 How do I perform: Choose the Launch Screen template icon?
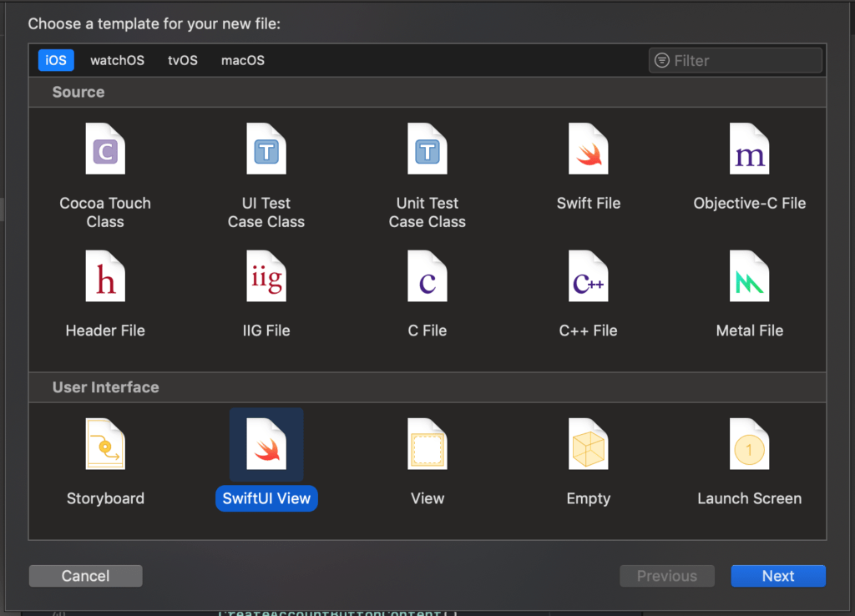749,444
